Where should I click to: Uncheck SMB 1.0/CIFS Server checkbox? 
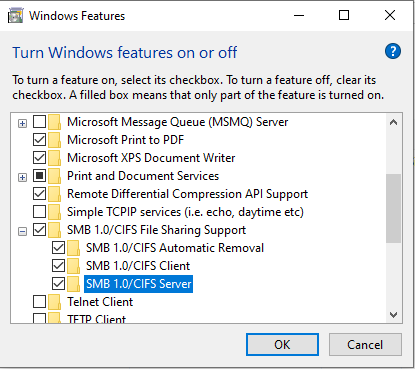pos(58,284)
